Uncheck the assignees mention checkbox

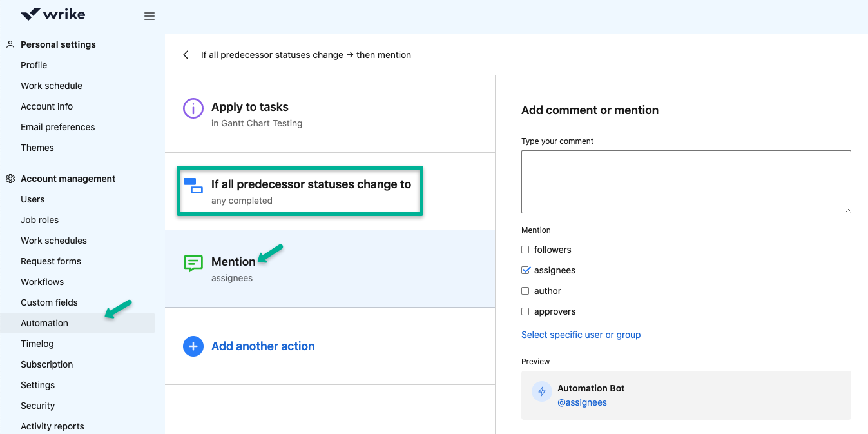pos(525,270)
